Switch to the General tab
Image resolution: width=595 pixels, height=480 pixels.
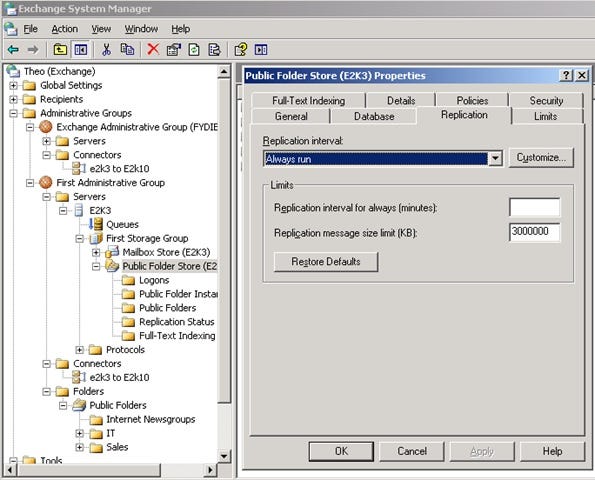(291, 116)
